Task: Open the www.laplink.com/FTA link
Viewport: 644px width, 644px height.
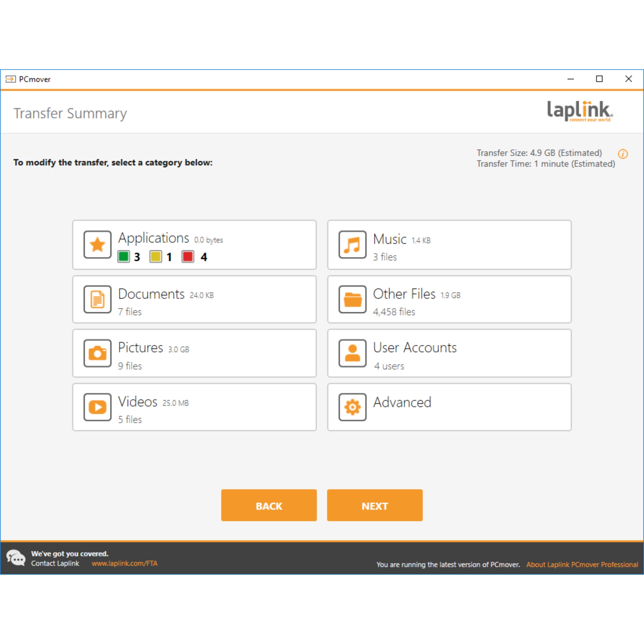Action: coord(125,563)
